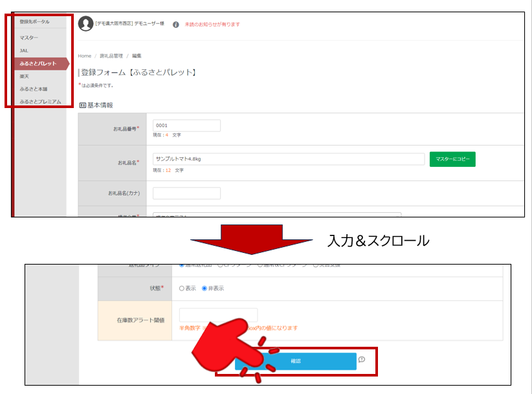Click the user avatar icon

pos(85,24)
